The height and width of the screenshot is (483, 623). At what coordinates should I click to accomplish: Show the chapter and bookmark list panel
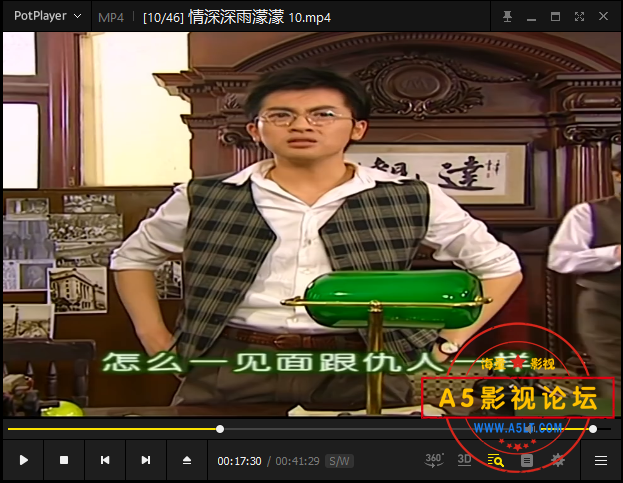[x=527, y=461]
